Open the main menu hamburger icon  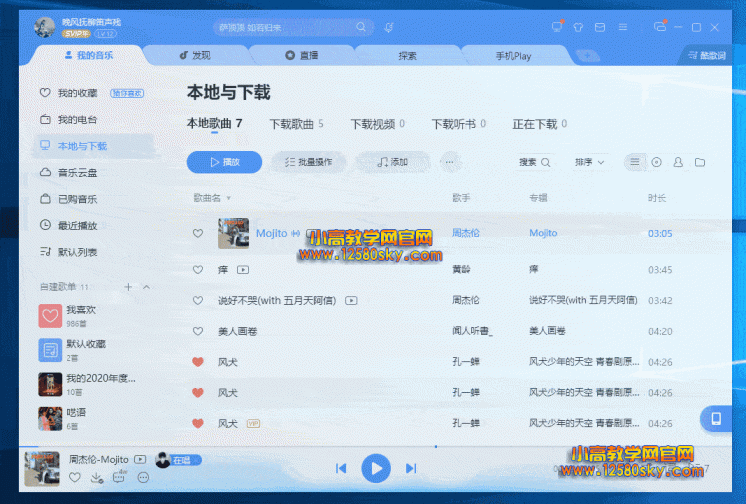[x=622, y=27]
